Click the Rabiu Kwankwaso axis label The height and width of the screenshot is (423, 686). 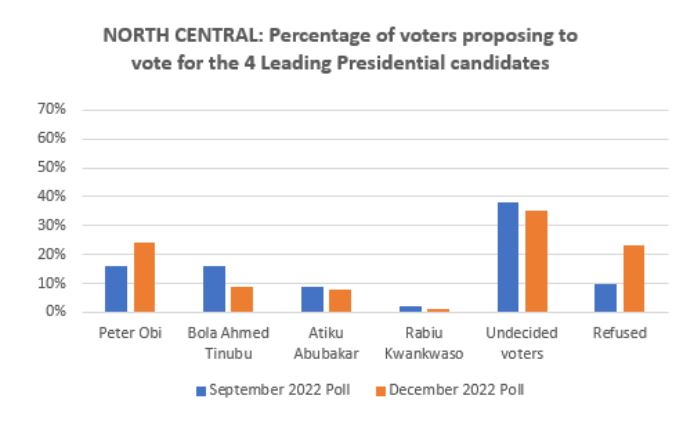coord(422,339)
